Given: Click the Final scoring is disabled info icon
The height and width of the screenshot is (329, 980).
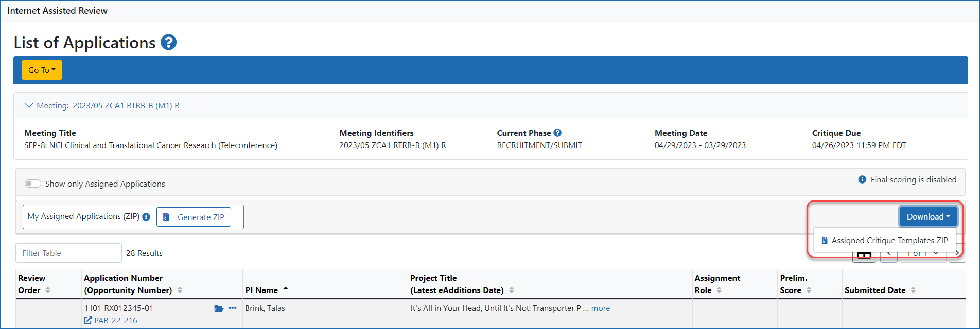Looking at the screenshot, I should [862, 179].
